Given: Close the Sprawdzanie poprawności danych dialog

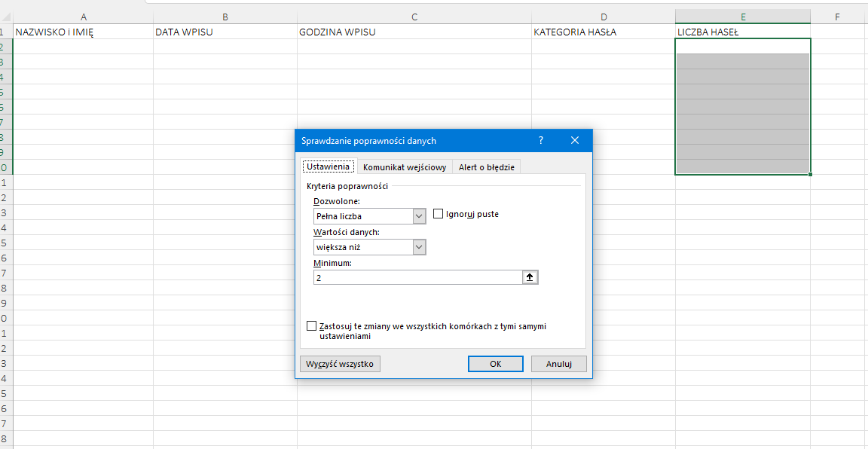Looking at the screenshot, I should (x=575, y=141).
